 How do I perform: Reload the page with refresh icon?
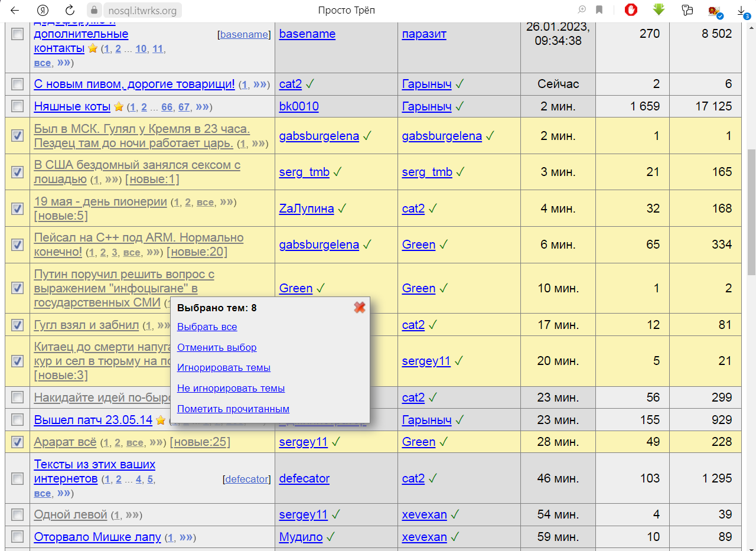tap(70, 10)
